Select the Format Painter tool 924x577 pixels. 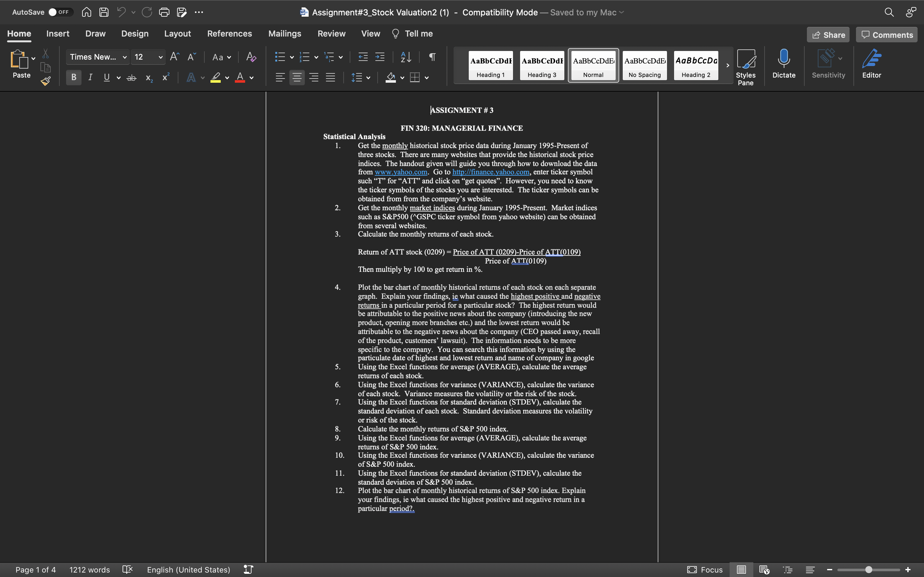[x=45, y=80]
